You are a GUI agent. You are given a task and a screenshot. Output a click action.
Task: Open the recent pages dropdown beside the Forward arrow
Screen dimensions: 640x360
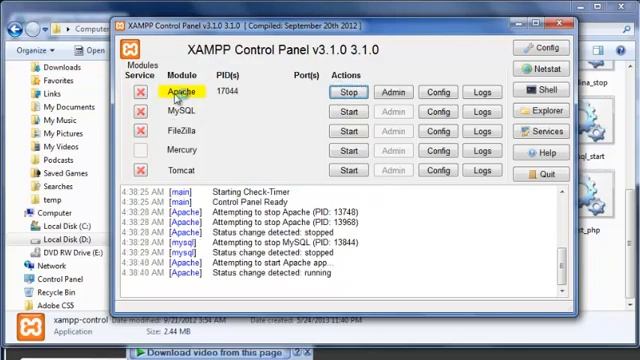[x=45, y=29]
